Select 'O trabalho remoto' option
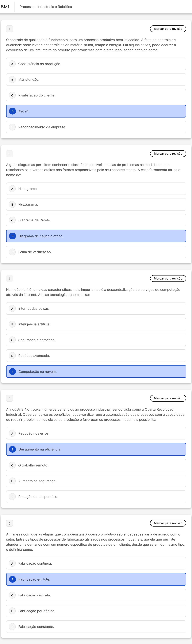Image resolution: width=192 pixels, height=644 pixels. point(96,465)
